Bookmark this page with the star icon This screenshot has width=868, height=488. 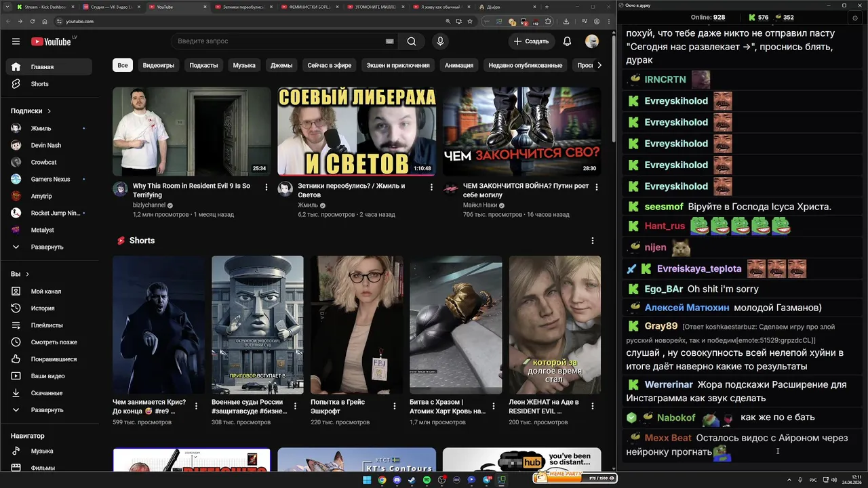point(469,21)
